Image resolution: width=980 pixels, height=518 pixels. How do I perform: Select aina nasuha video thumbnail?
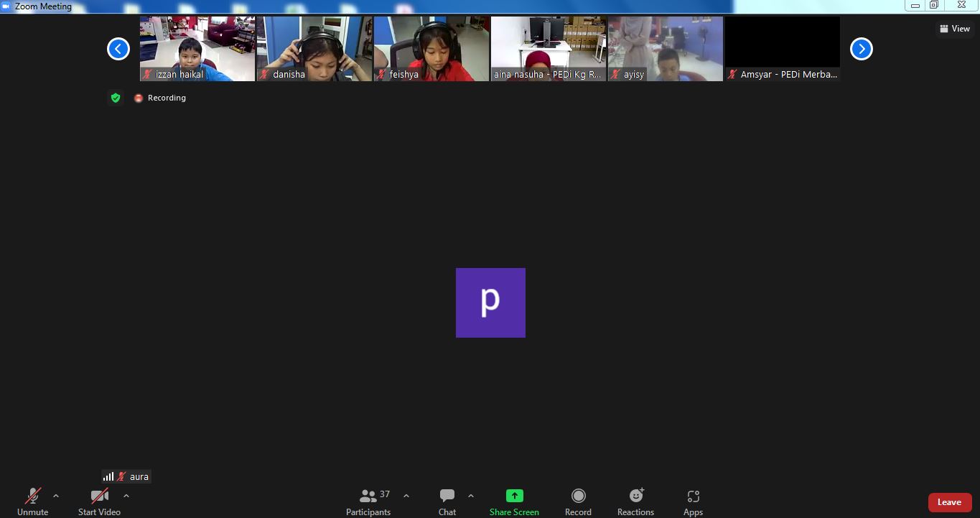549,49
